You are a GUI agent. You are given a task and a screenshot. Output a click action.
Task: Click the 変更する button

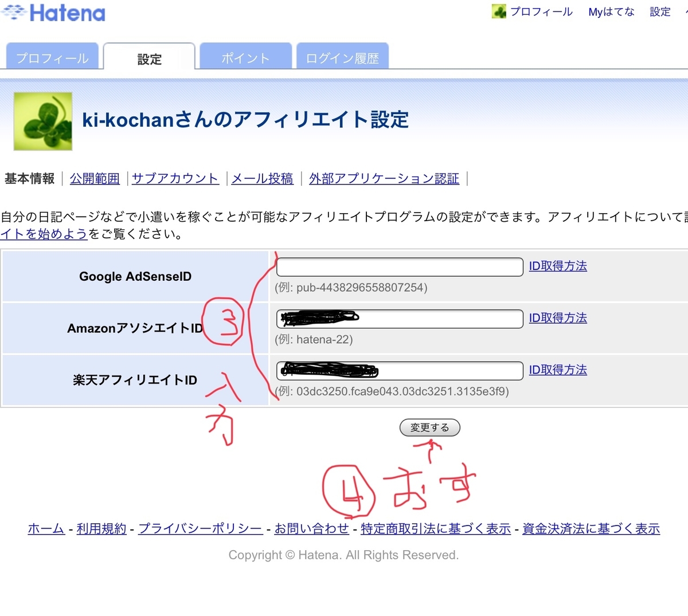pyautogui.click(x=430, y=427)
